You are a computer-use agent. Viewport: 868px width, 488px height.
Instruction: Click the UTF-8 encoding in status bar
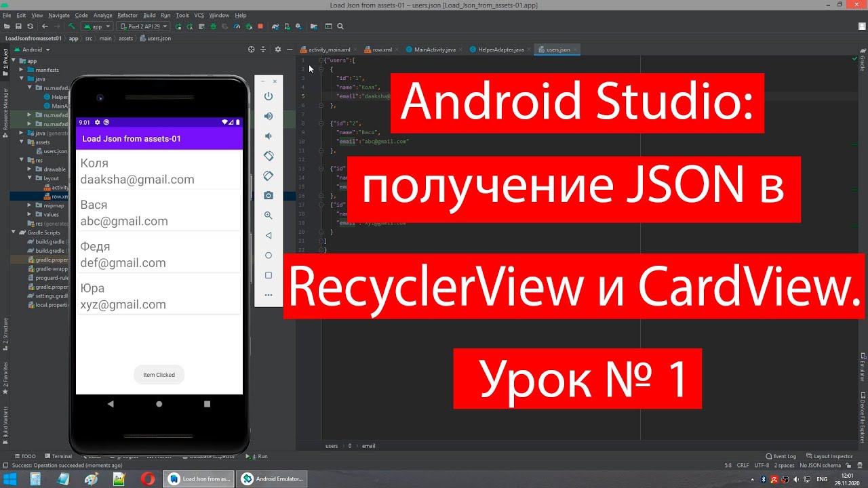click(x=761, y=466)
